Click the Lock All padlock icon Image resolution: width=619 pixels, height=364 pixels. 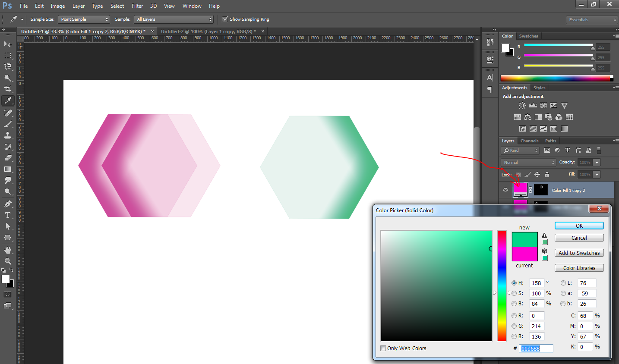pos(547,175)
